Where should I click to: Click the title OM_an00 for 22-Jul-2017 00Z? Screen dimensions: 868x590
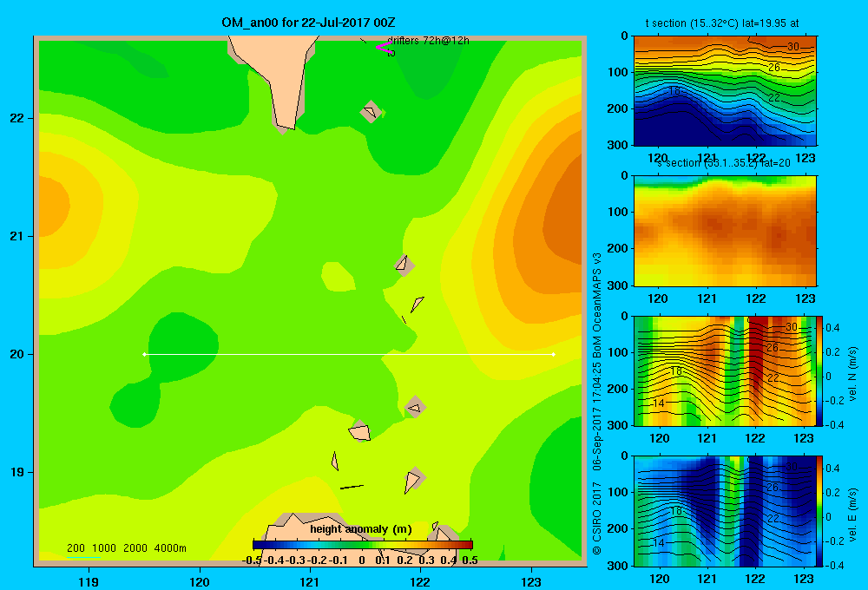(x=308, y=23)
